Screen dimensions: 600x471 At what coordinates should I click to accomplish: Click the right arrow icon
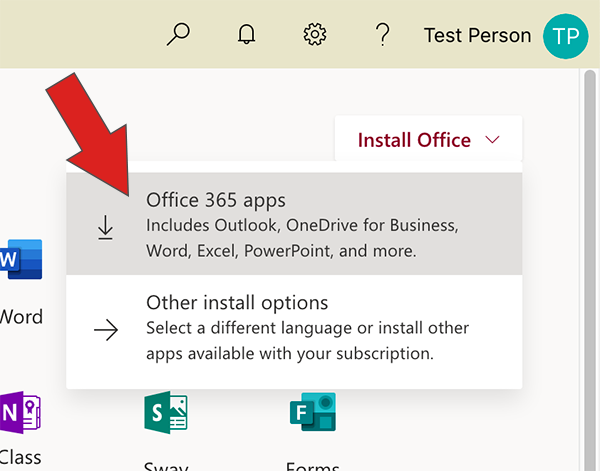[x=106, y=330]
